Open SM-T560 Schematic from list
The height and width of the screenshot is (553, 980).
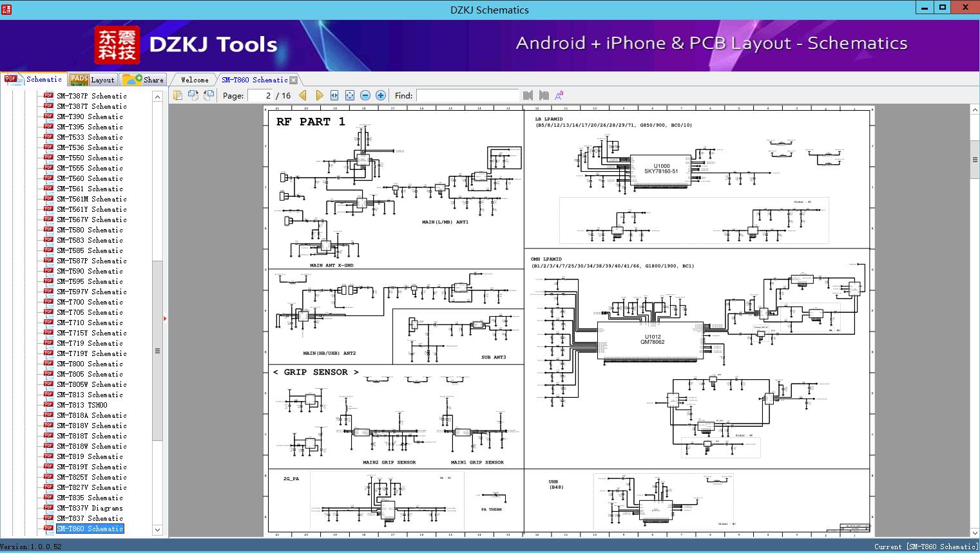tap(90, 178)
